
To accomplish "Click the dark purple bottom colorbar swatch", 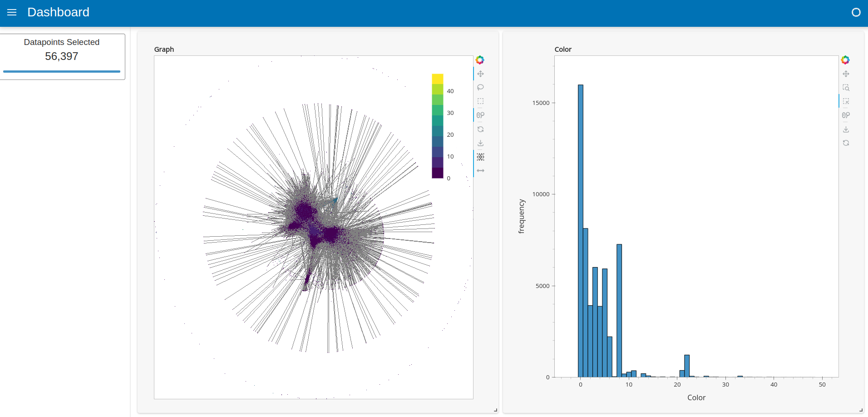I will (x=437, y=173).
